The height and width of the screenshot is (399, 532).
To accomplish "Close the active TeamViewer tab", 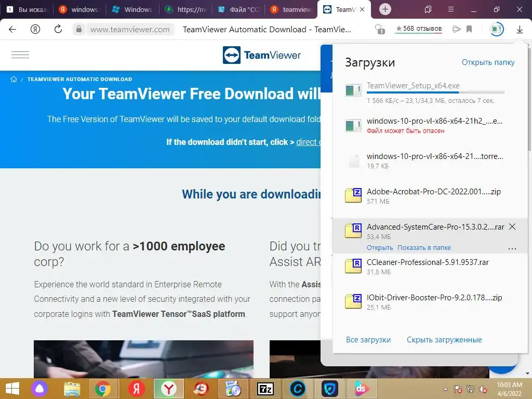I will (362, 9).
